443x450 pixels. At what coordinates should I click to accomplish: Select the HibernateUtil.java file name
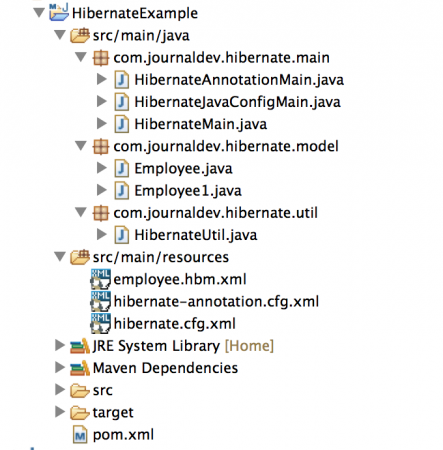[196, 236]
